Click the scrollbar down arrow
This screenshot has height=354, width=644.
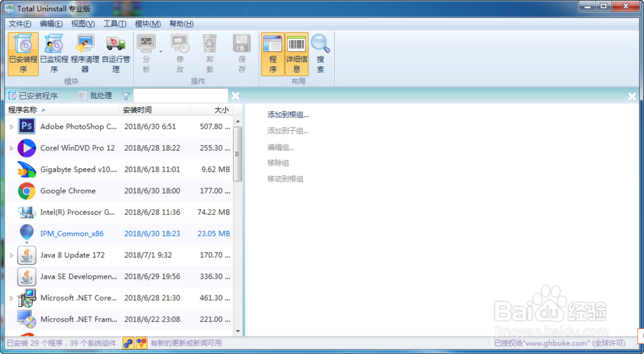[238, 331]
